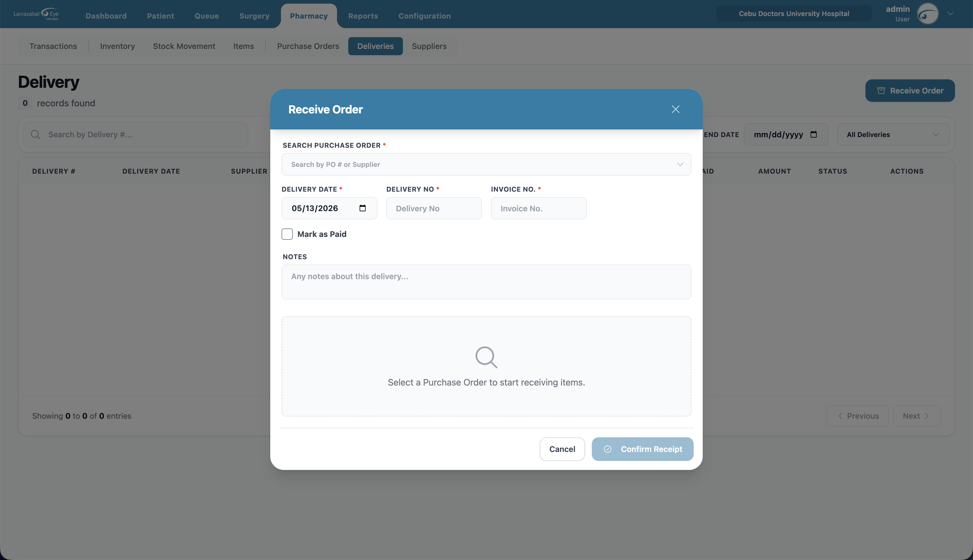Click the Notes text area
This screenshot has height=560, width=973.
[x=486, y=281]
